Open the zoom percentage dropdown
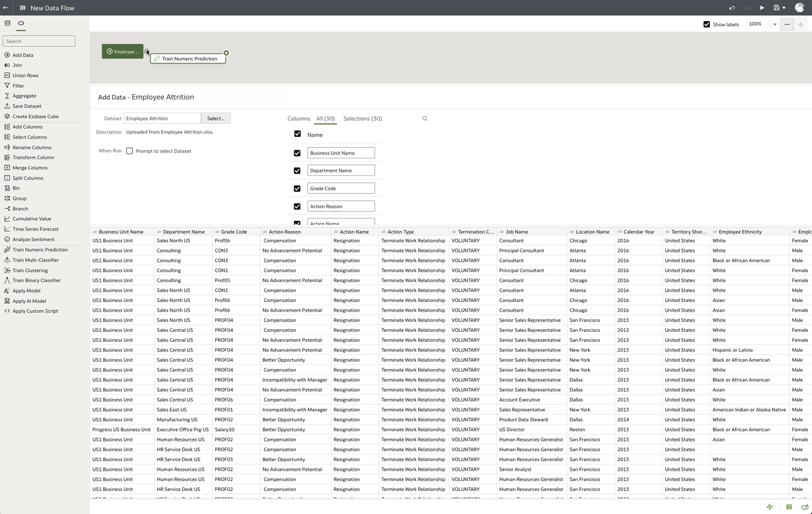The width and height of the screenshot is (812, 514). (x=773, y=24)
